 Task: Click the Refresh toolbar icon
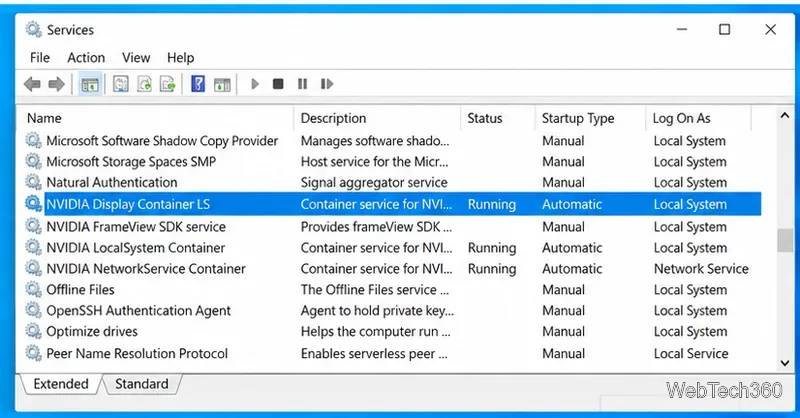click(145, 84)
